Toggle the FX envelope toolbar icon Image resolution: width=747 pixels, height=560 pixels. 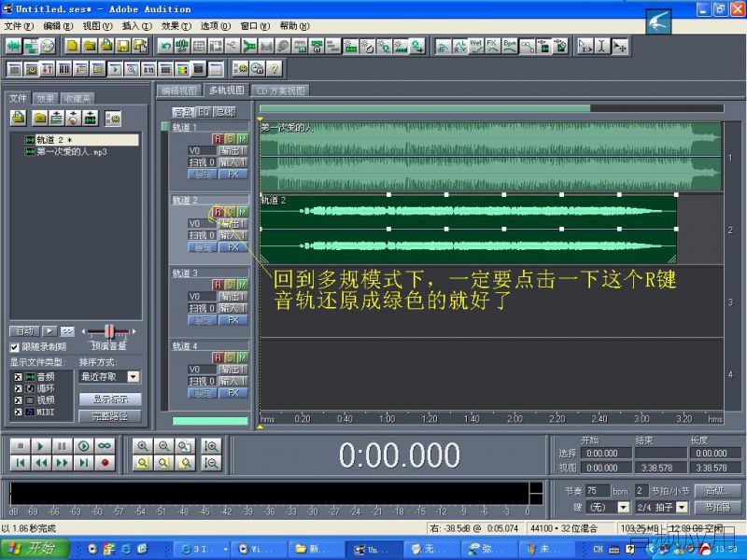pyautogui.click(x=493, y=46)
